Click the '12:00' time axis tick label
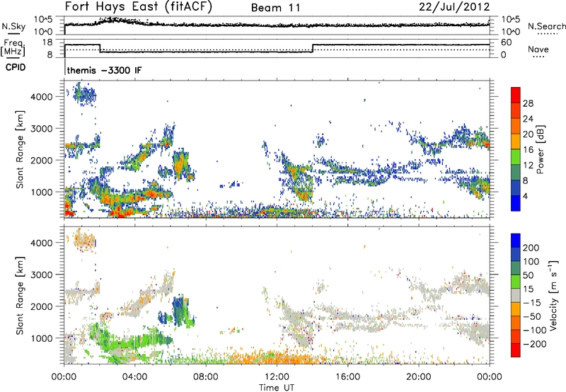This screenshot has width=566, height=392. tap(277, 377)
